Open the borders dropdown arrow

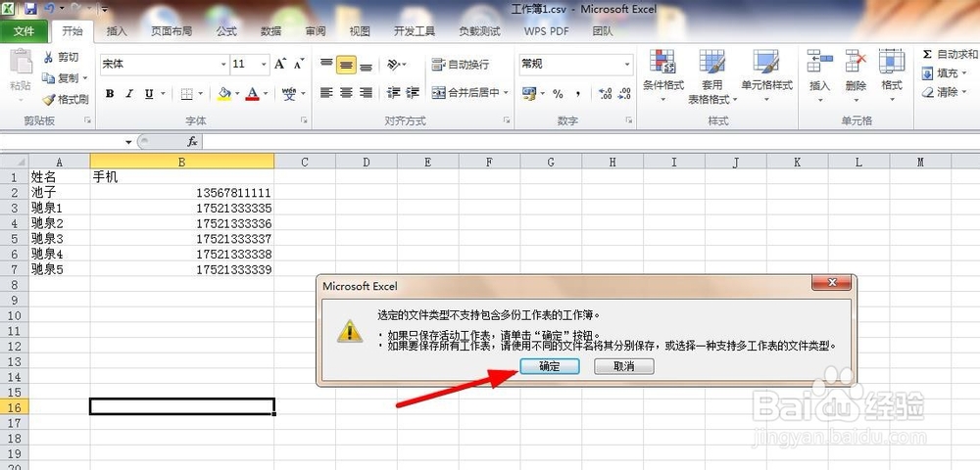[x=201, y=94]
